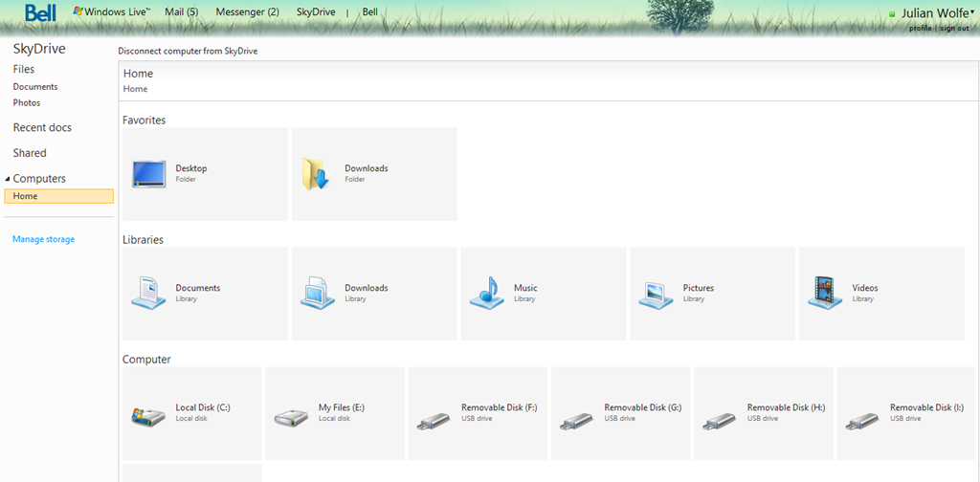Open the Local Disk (C:) drive icon

coord(148,415)
